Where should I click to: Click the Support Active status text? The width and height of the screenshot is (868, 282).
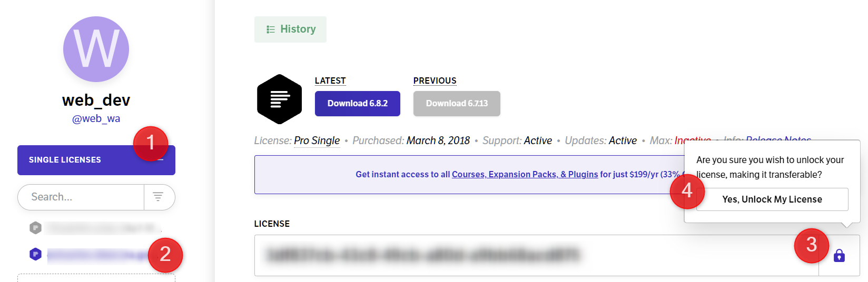pos(537,140)
